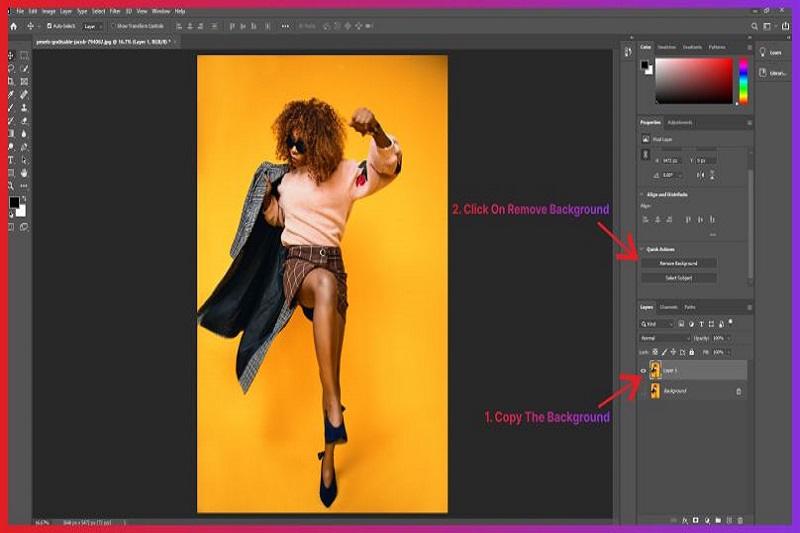Click the Remove Background button
This screenshot has height=533, width=800.
coord(679,264)
